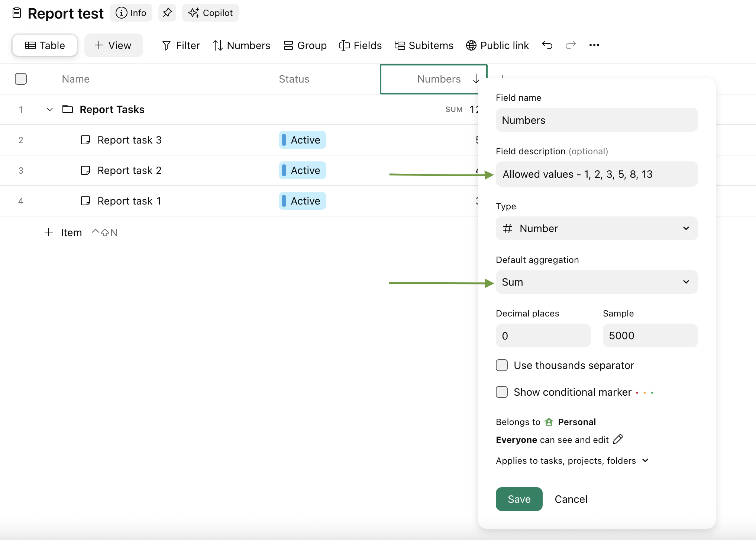
Task: Open the Subitems toolbar option
Action: [424, 45]
